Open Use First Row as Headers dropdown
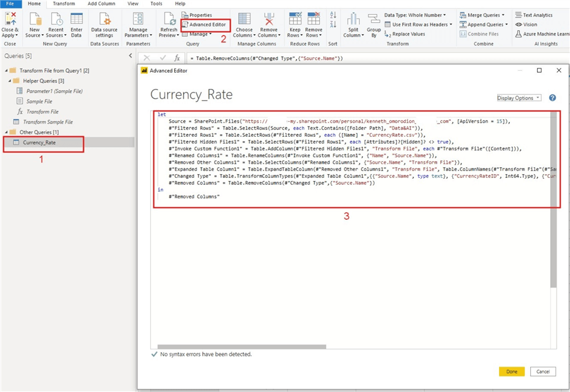This screenshot has width=570, height=392. coord(419,24)
